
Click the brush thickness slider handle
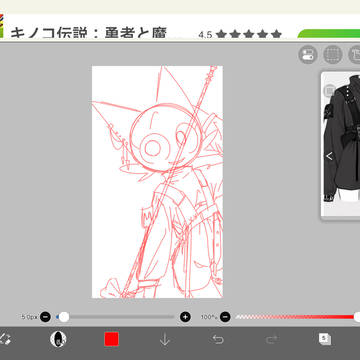pyautogui.click(x=63, y=317)
